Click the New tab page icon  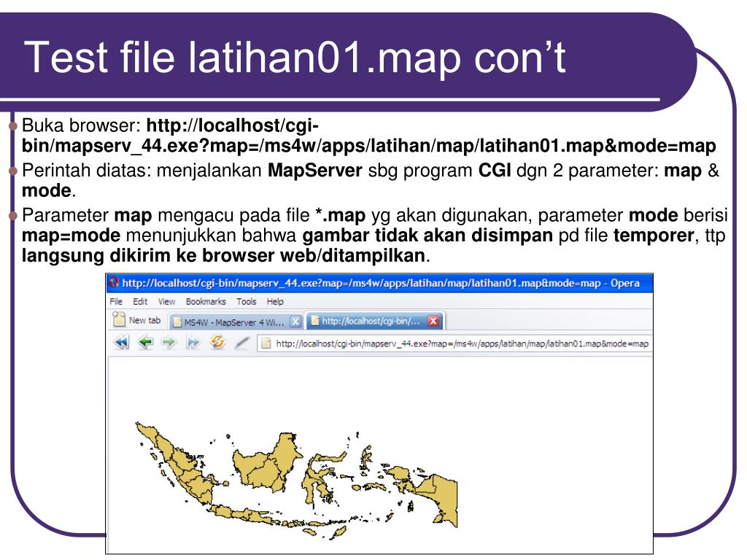coord(118,319)
